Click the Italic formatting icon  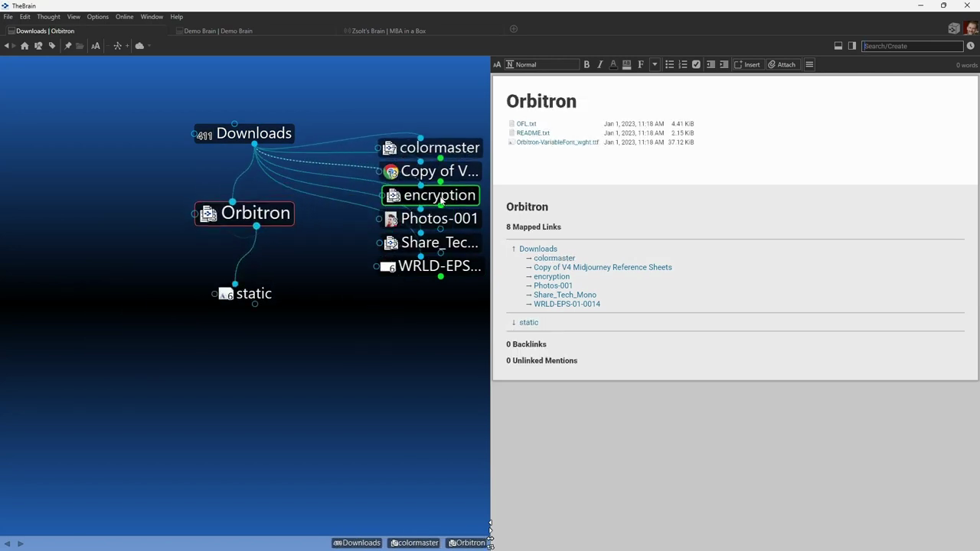[599, 65]
